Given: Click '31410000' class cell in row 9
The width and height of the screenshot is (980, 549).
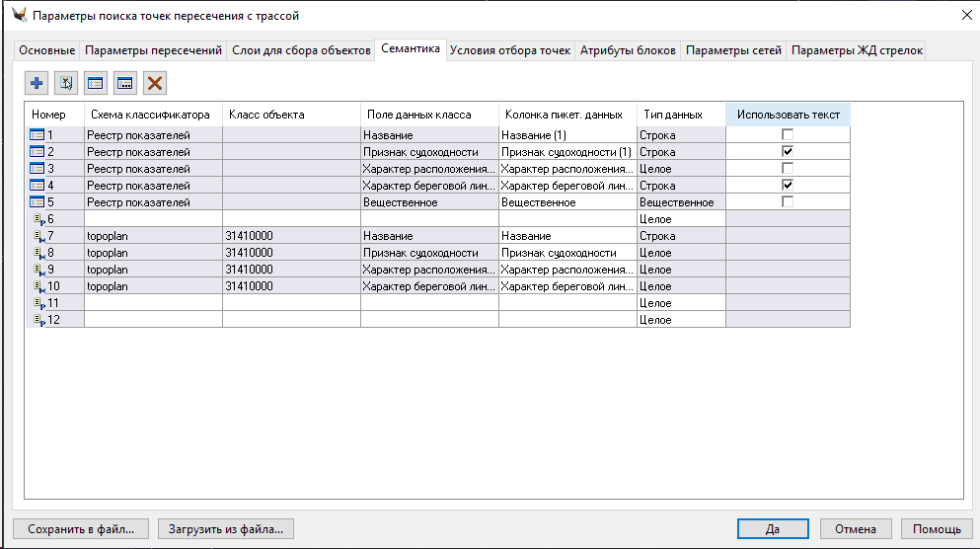Looking at the screenshot, I should tap(291, 270).
